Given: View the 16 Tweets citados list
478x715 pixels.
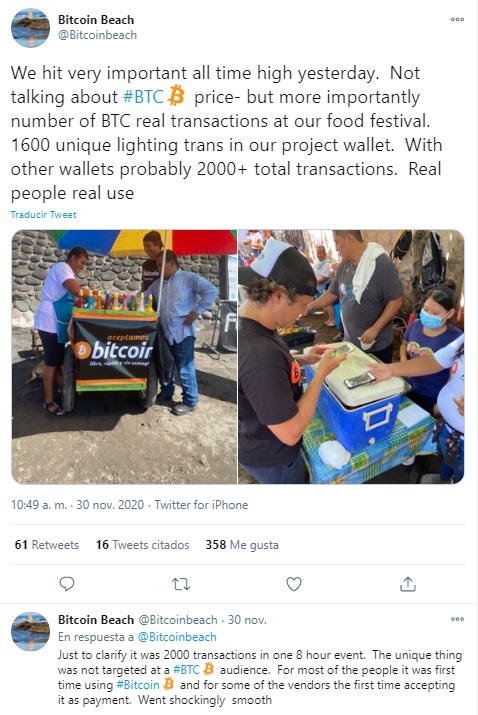Looking at the screenshot, I should (x=142, y=545).
